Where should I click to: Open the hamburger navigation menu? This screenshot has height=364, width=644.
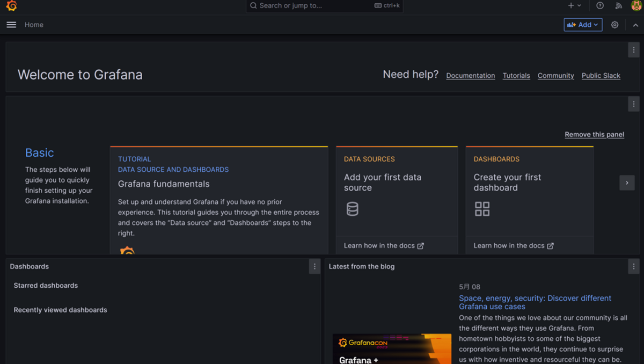(11, 25)
